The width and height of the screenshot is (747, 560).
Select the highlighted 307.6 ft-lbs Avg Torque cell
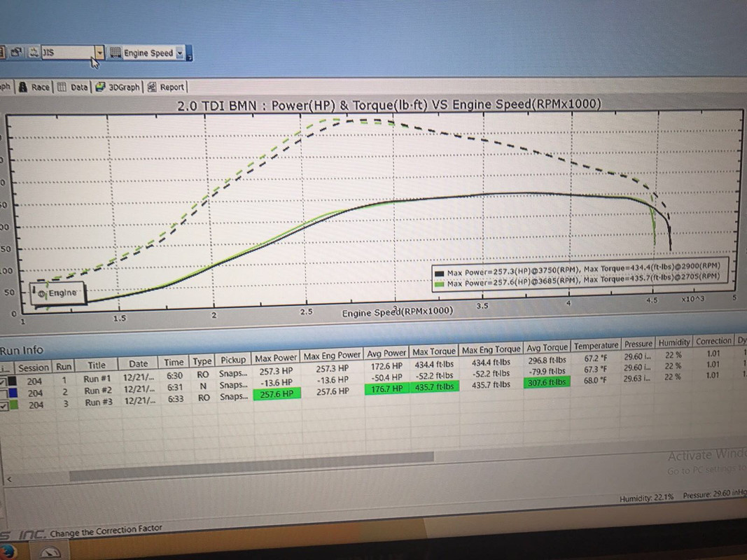tap(547, 382)
